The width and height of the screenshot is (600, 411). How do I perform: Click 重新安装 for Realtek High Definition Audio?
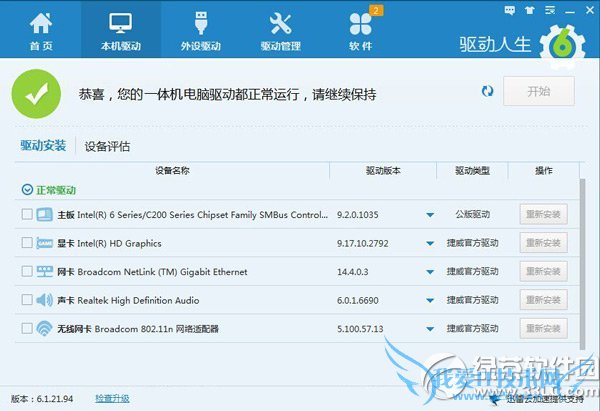[543, 300]
